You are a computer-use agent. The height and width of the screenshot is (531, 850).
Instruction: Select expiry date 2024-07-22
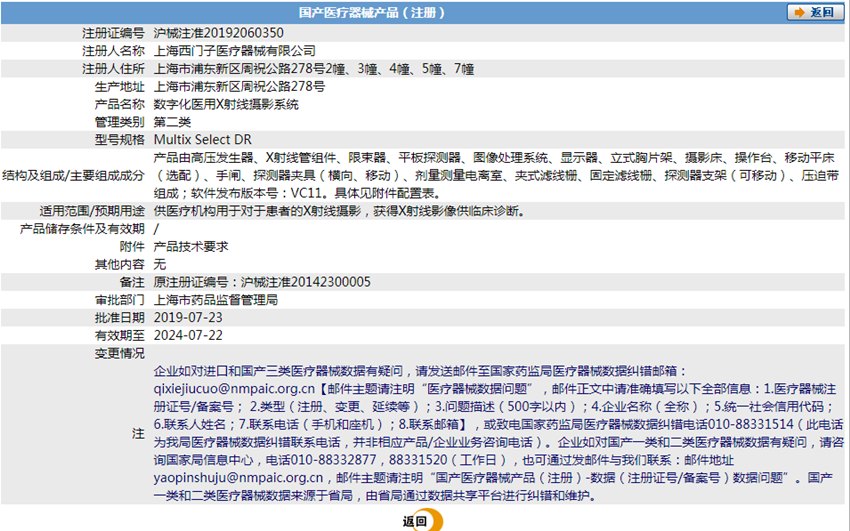(x=188, y=335)
